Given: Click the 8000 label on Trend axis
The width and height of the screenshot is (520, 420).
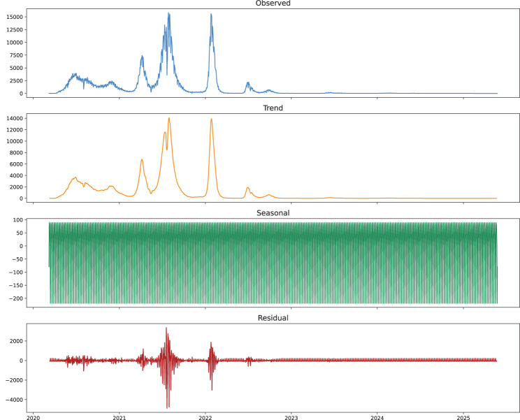Looking at the screenshot, I should tap(16, 153).
